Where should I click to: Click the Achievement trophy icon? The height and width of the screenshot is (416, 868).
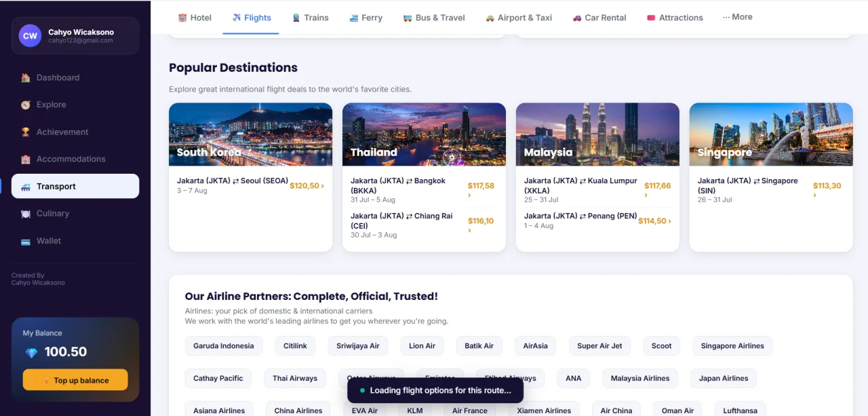(x=25, y=132)
